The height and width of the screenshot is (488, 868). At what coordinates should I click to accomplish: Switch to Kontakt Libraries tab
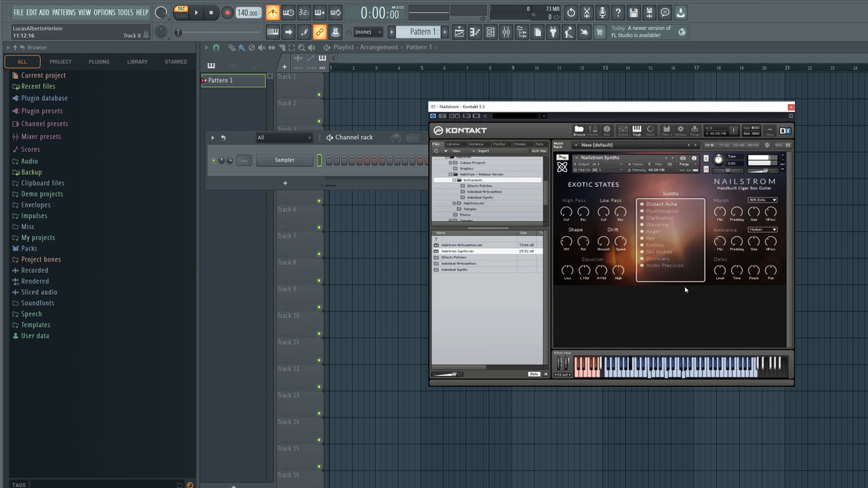(453, 144)
